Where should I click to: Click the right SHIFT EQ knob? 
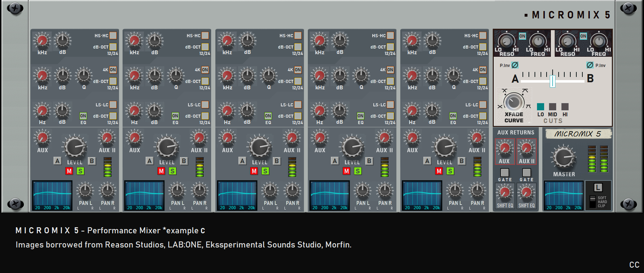[x=526, y=193]
